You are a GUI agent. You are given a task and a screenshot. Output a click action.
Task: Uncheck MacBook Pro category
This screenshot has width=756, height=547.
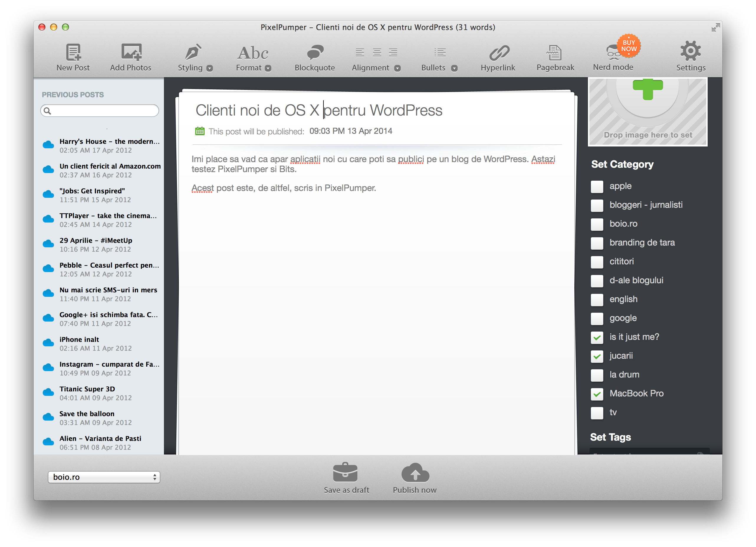(x=597, y=394)
